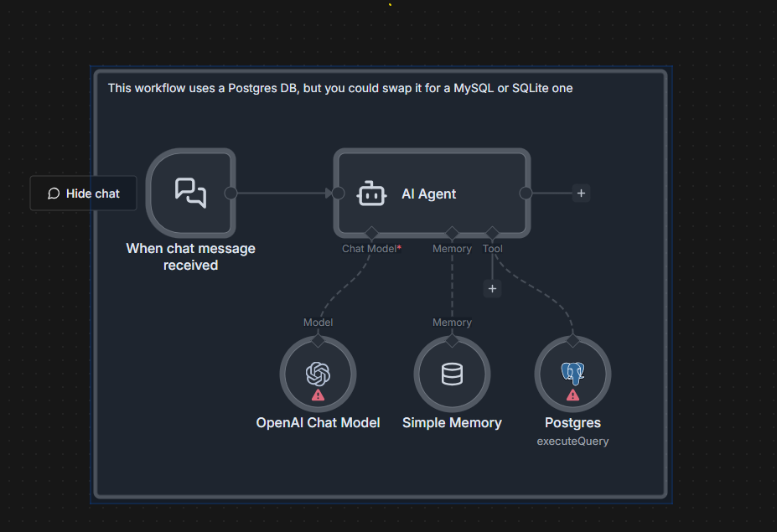Click the plus button right of AI Agent
This screenshot has width=777, height=532.
(581, 193)
